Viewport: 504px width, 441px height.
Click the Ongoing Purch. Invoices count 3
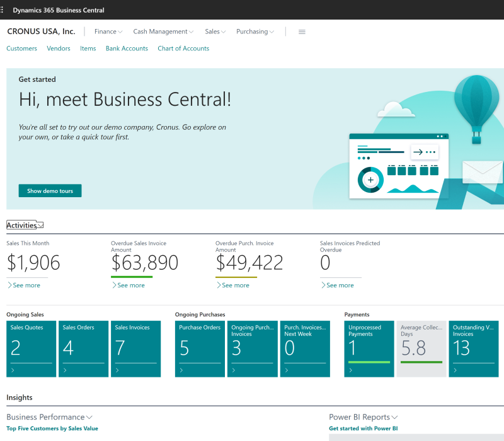[236, 348]
